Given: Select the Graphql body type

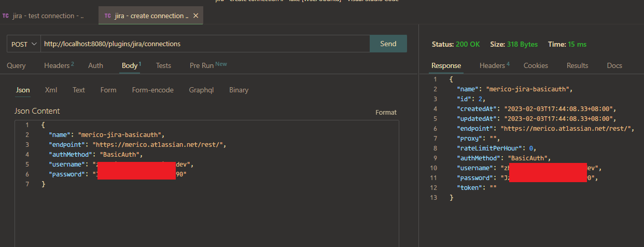Looking at the screenshot, I should point(201,90).
